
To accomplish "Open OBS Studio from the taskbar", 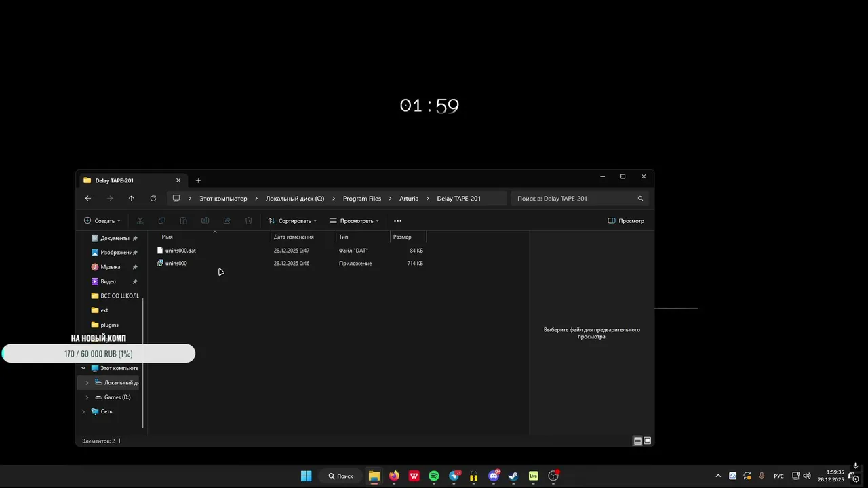I will tap(553, 476).
